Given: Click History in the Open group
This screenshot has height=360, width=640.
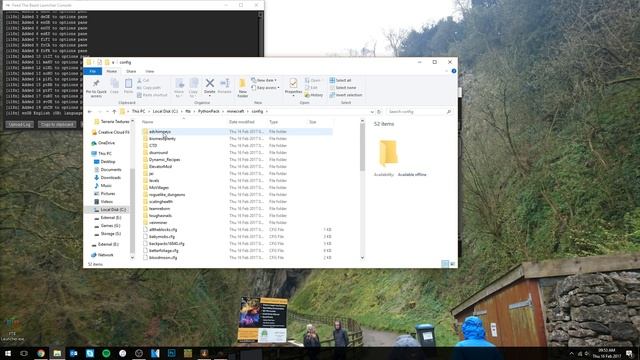Looking at the screenshot, I should tap(314, 95).
